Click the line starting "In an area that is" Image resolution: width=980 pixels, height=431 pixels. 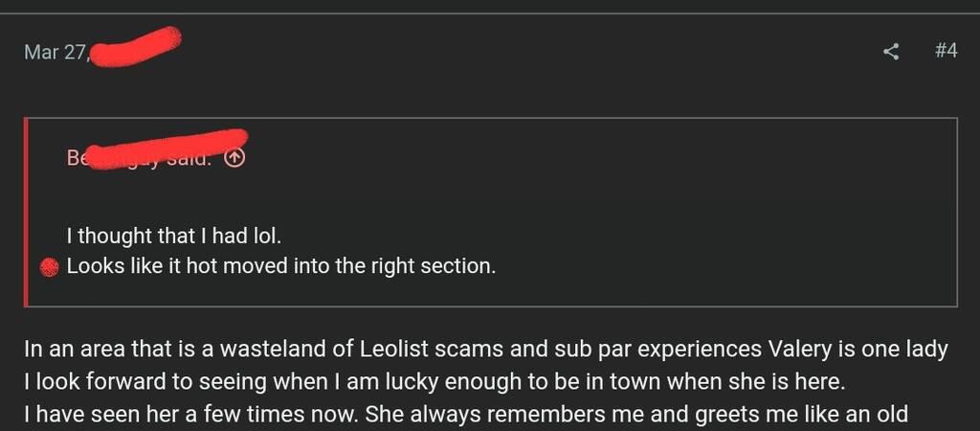(486, 350)
